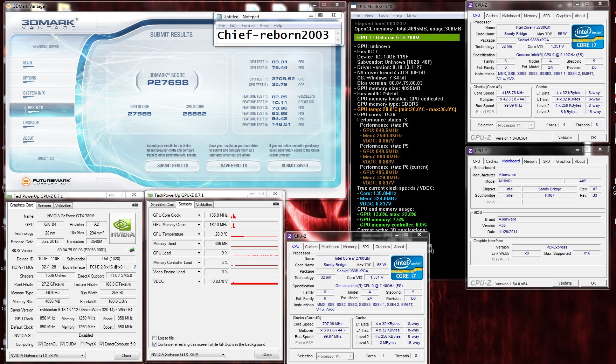Click the SUBMIT SAVED button
The width and height of the screenshot is (616, 364).
click(x=295, y=166)
